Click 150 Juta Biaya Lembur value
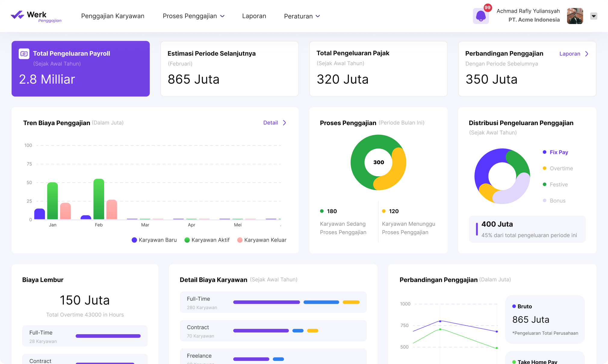 [x=85, y=300]
